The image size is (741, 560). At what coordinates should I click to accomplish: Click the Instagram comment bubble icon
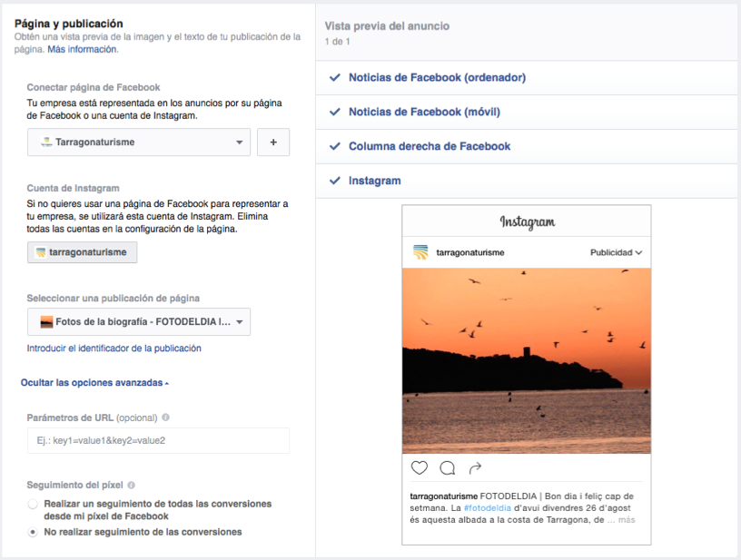pos(447,468)
